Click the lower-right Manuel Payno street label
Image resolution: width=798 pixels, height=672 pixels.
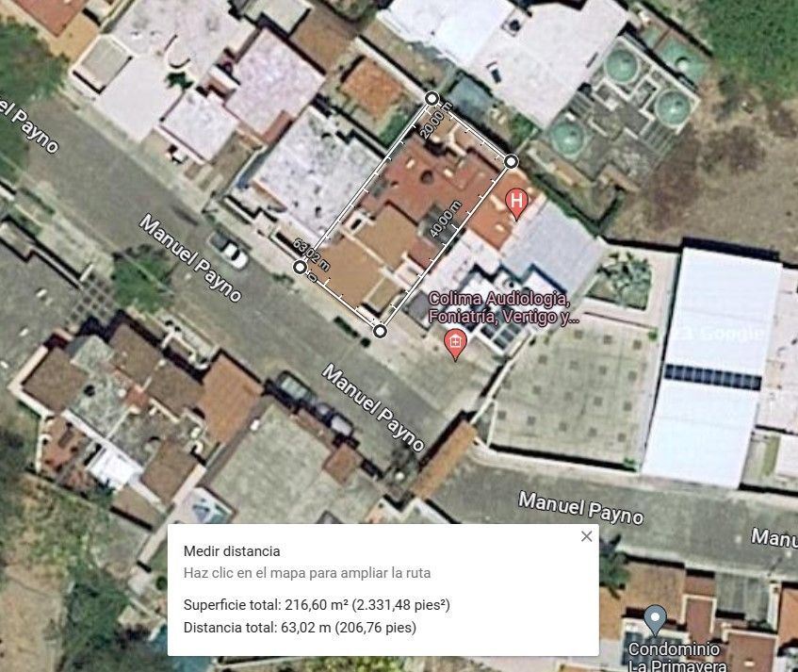click(x=580, y=508)
